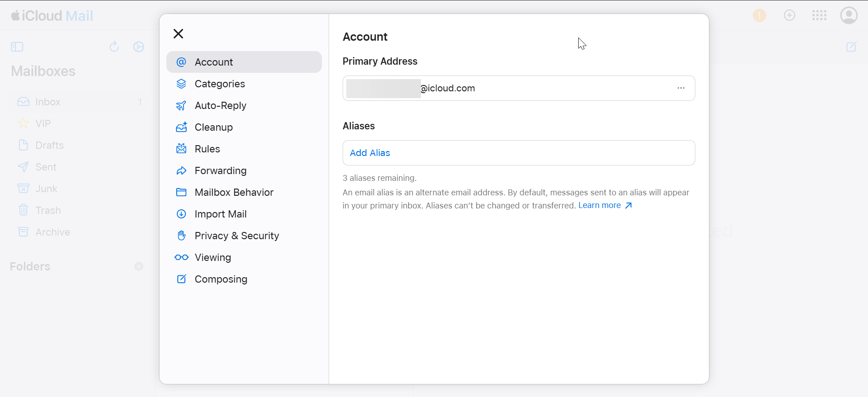The width and height of the screenshot is (868, 397).
Task: Click the Viewing glasses icon
Action: coord(181,258)
